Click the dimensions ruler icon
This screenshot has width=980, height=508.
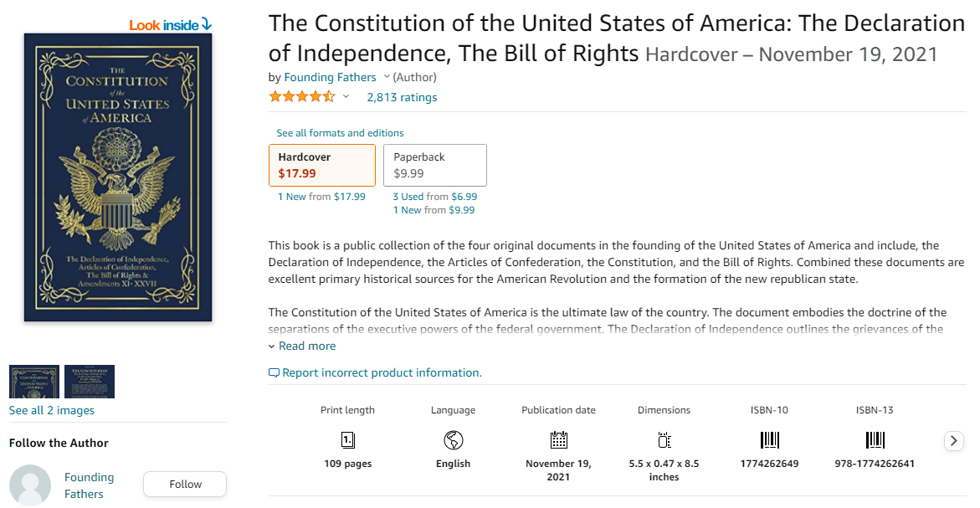(664, 439)
